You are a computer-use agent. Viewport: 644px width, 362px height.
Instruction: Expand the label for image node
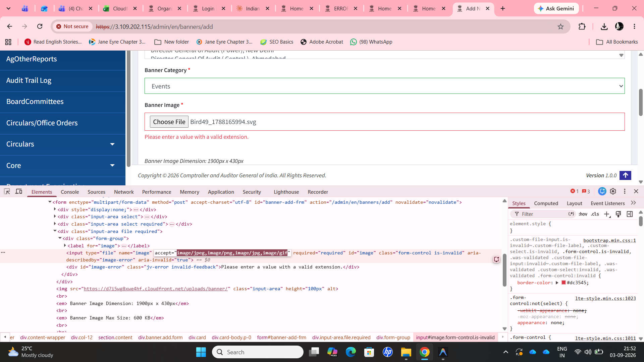pos(65,246)
